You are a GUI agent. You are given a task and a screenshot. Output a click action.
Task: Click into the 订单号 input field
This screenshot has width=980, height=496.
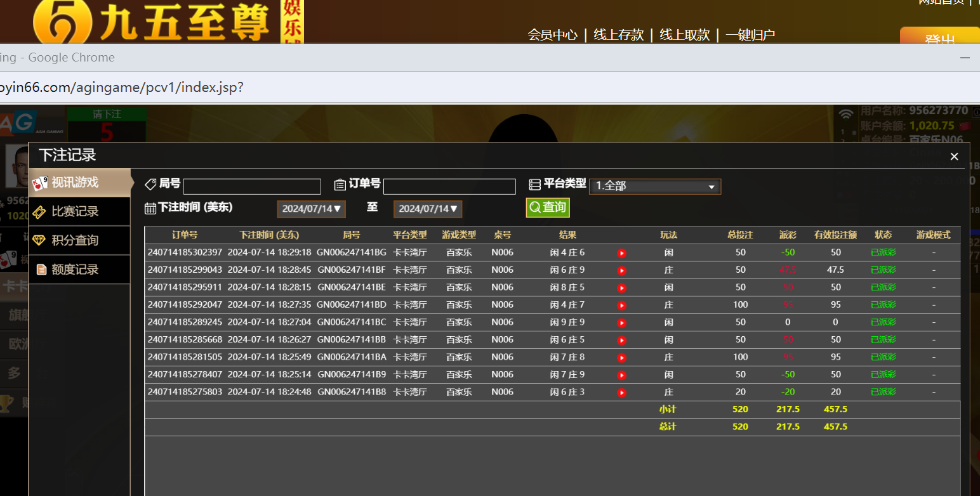[x=449, y=186]
